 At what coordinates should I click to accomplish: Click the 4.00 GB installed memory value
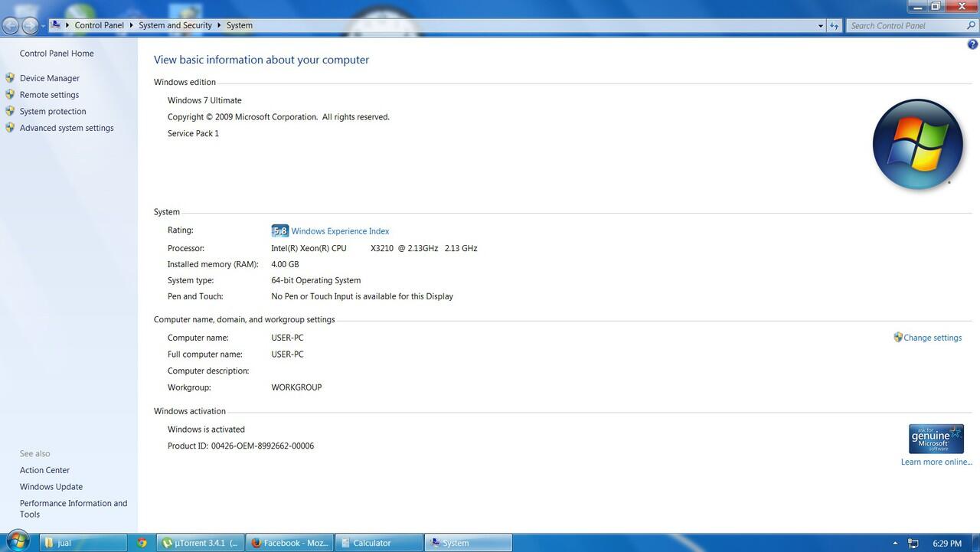pos(285,264)
